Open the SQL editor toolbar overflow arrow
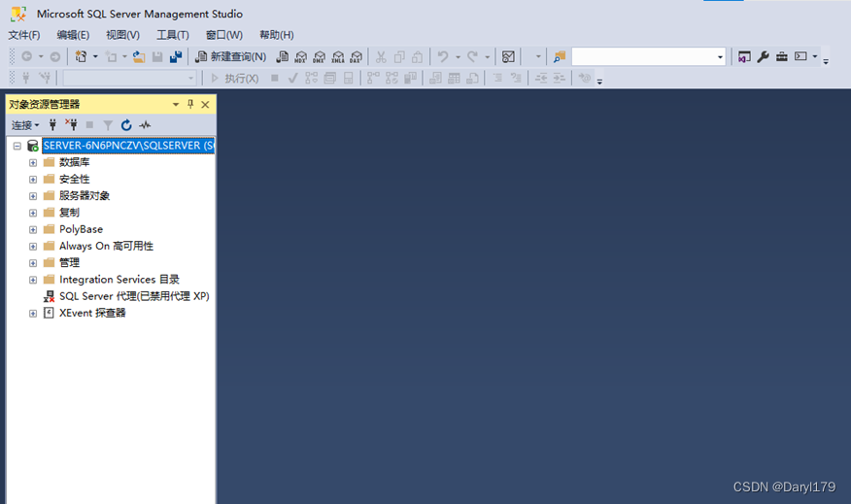 [599, 82]
